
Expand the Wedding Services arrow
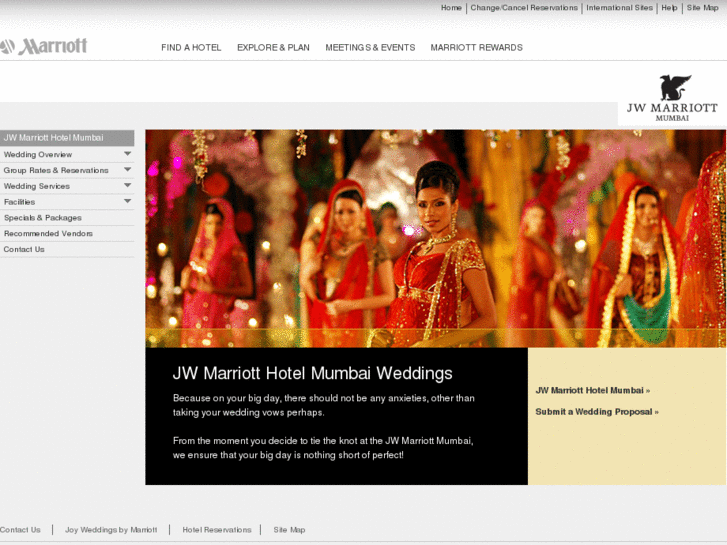(128, 186)
